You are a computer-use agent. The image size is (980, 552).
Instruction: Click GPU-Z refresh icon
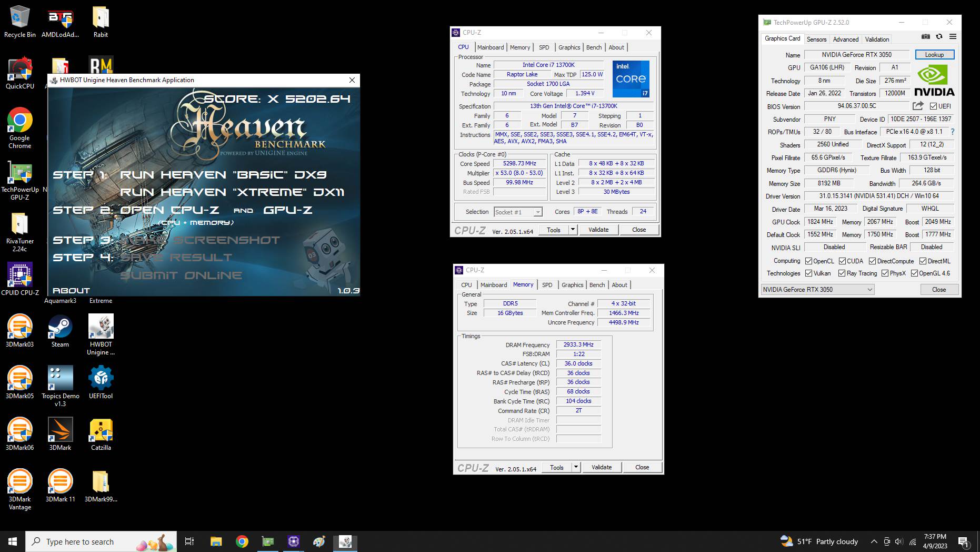939,36
